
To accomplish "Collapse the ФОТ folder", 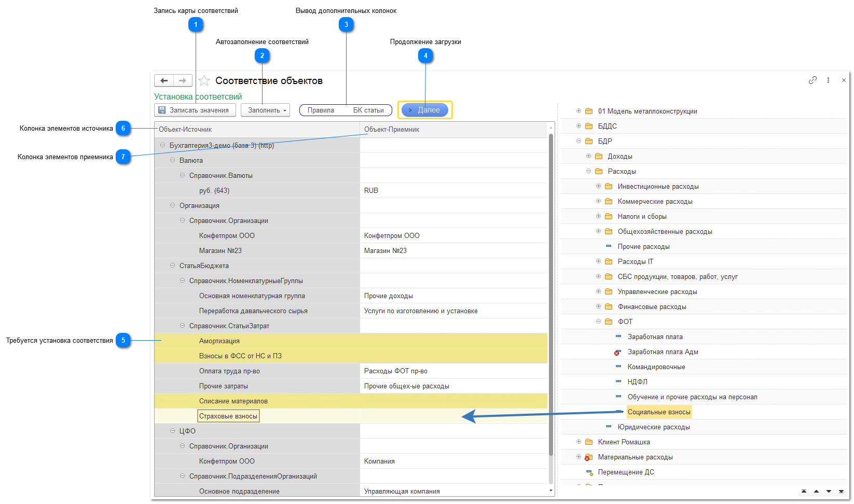I will (x=598, y=321).
